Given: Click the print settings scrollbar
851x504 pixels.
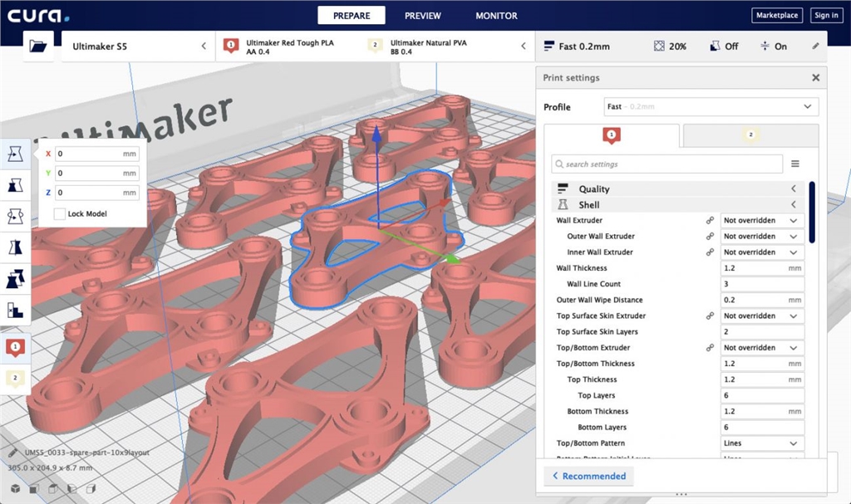Looking at the screenshot, I should coord(812,213).
